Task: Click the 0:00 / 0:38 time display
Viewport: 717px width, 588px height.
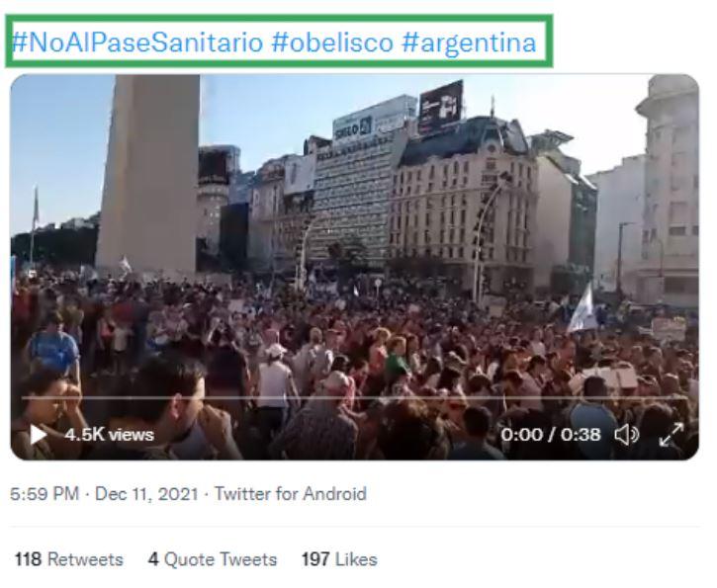Action: pyautogui.click(x=550, y=435)
